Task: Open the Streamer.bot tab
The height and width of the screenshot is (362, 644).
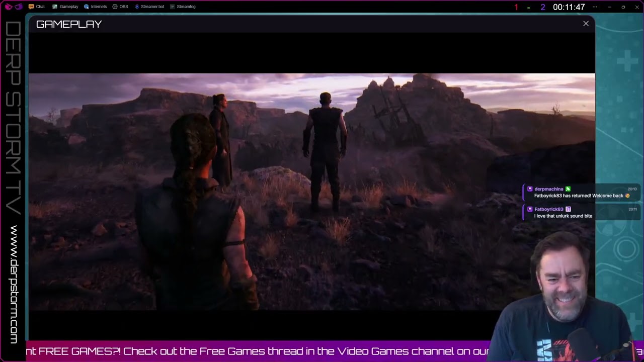Action: click(x=149, y=7)
